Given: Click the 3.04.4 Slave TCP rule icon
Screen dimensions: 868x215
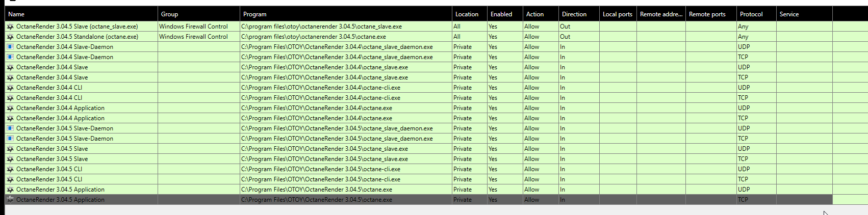Looking at the screenshot, I should point(10,77).
